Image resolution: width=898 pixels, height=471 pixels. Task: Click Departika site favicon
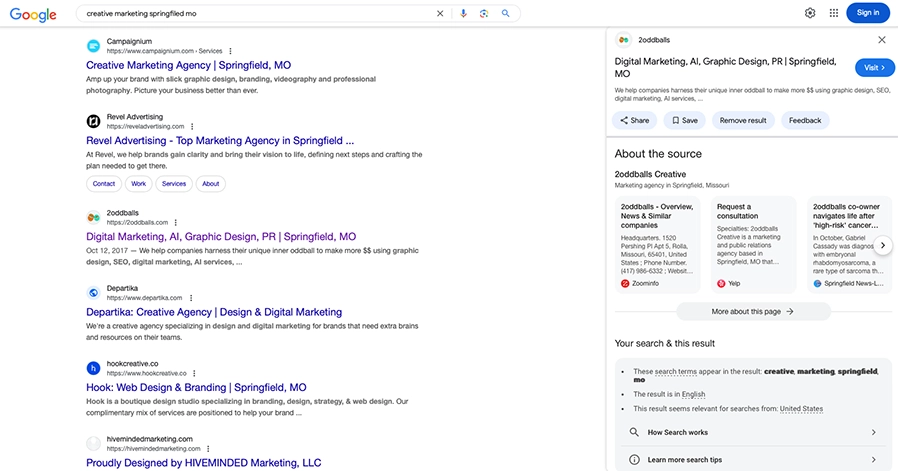point(93,293)
